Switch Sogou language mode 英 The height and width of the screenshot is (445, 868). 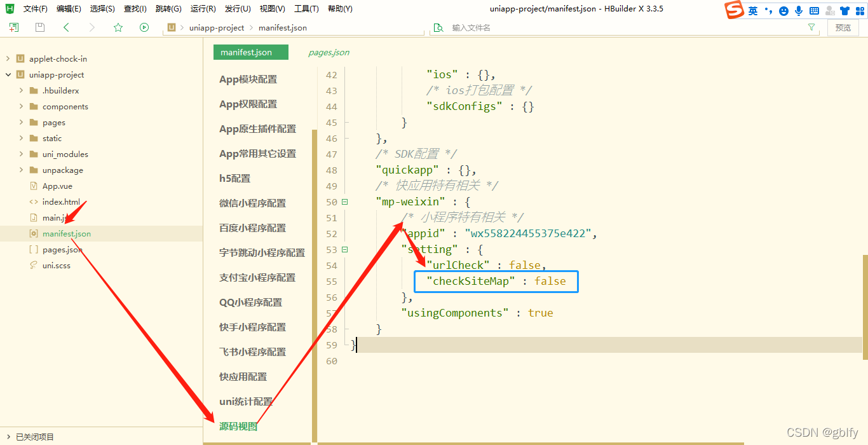tap(753, 11)
